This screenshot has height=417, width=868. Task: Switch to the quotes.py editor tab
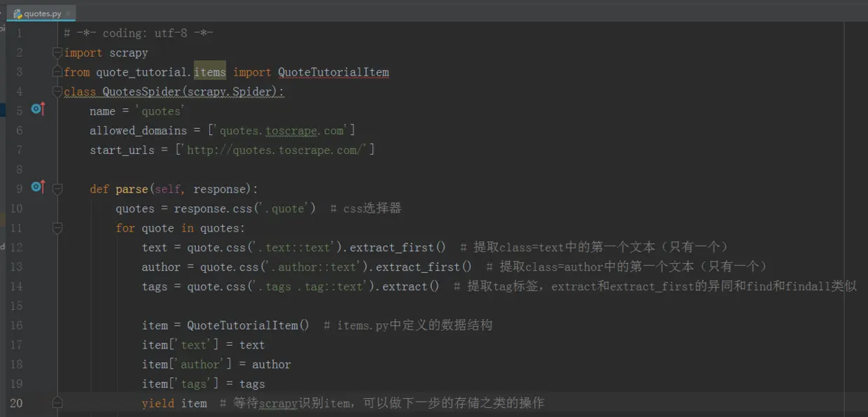point(41,13)
